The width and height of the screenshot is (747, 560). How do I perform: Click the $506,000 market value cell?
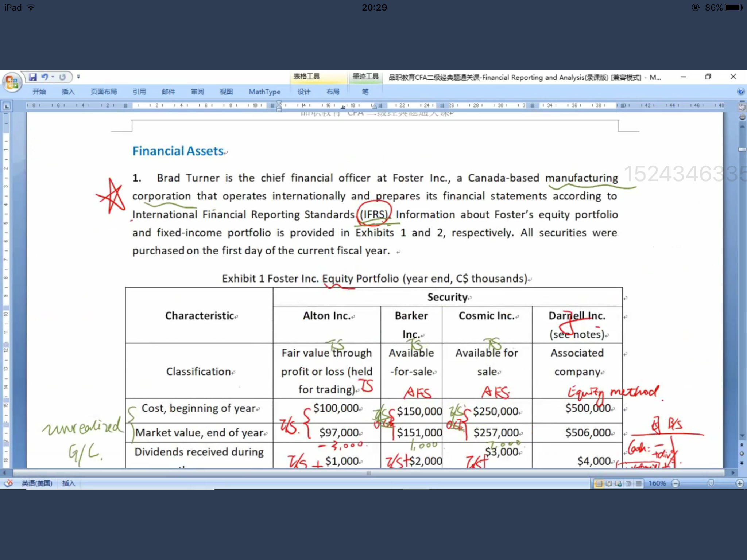tap(588, 433)
